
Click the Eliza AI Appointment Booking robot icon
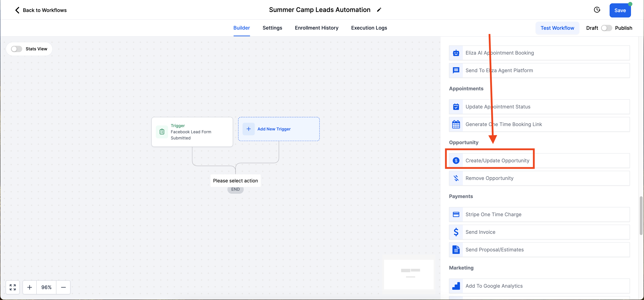pos(456,53)
